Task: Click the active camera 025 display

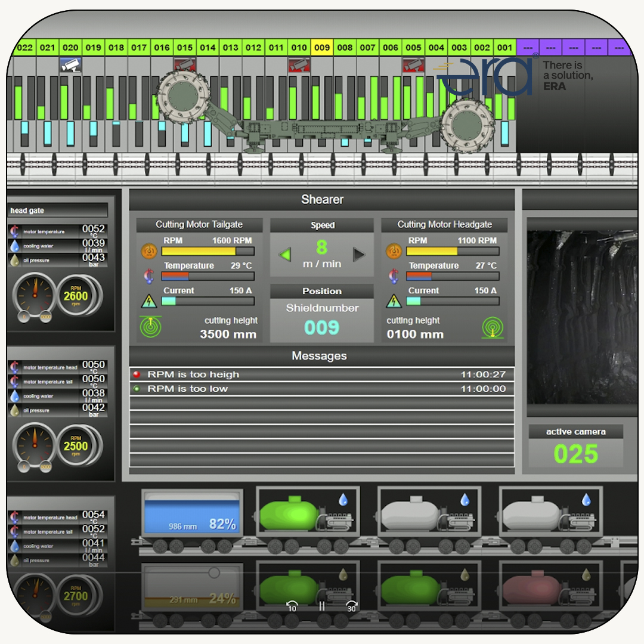Action: coord(575,454)
